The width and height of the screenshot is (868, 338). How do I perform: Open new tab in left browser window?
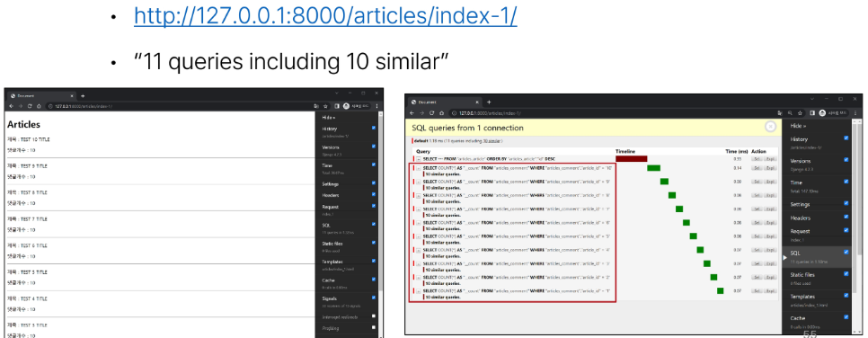coord(83,96)
